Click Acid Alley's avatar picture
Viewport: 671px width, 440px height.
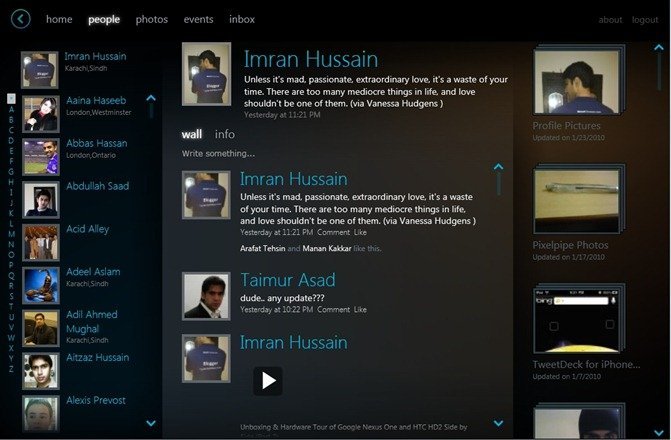(x=41, y=242)
